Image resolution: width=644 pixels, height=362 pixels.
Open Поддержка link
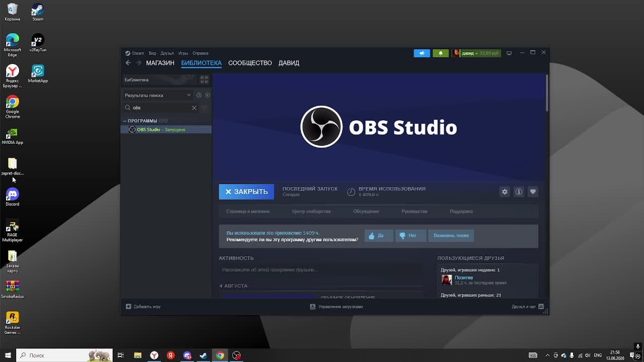pyautogui.click(x=461, y=211)
